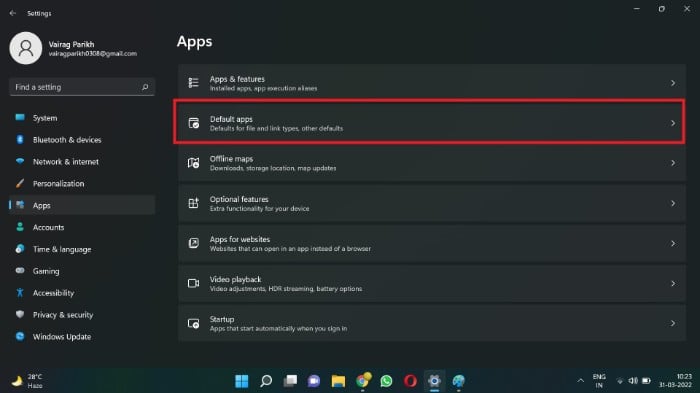The height and width of the screenshot is (393, 700).
Task: Click the Default apps icon
Action: (x=193, y=123)
